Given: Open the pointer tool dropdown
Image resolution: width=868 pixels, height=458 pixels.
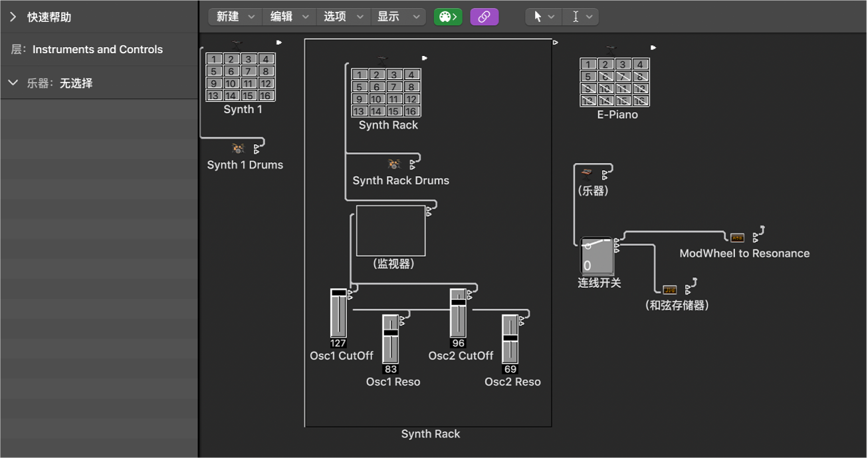Looking at the screenshot, I should coord(543,17).
